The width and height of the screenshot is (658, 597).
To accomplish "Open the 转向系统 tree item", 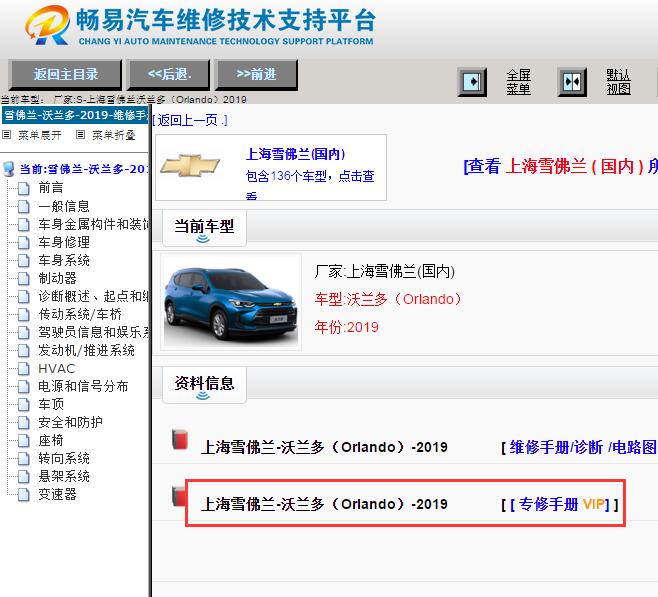I will 64,458.
